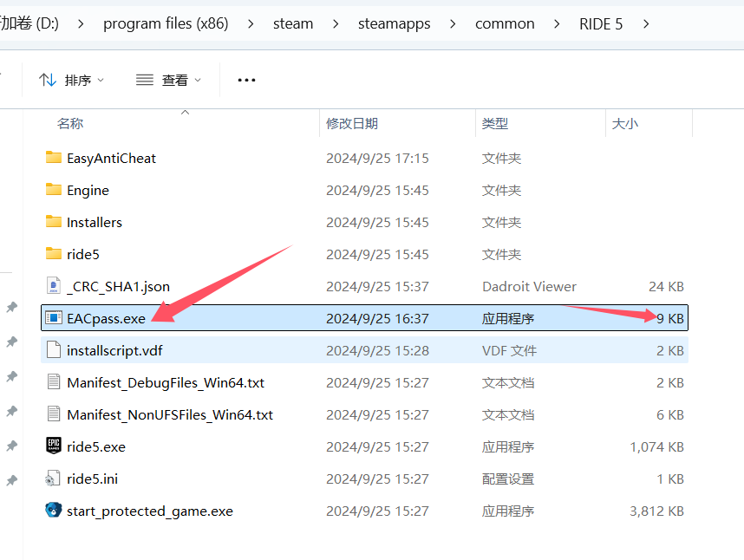Expand chevron after program files (x86)
The height and width of the screenshot is (560, 744).
(x=251, y=23)
